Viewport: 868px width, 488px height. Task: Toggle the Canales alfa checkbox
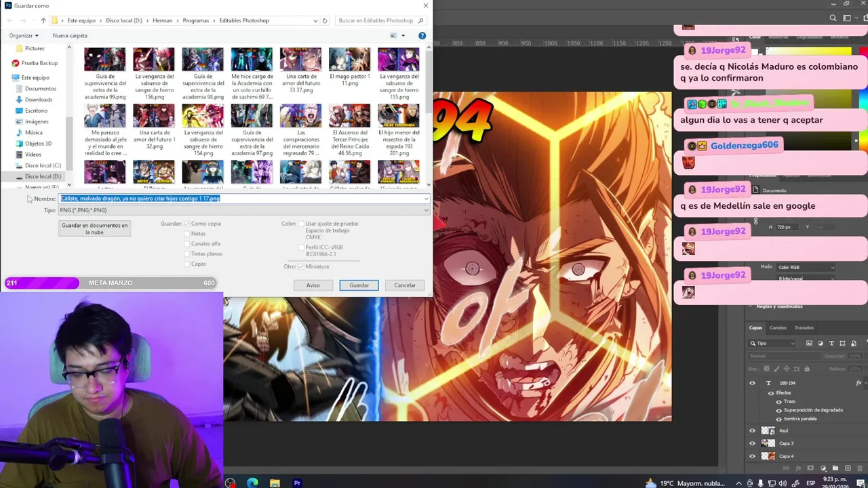coord(187,244)
